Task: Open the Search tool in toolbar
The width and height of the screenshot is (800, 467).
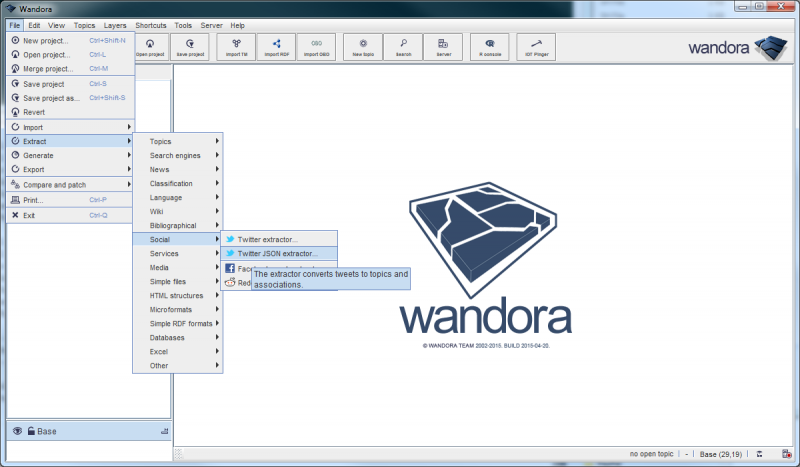Action: coord(402,46)
